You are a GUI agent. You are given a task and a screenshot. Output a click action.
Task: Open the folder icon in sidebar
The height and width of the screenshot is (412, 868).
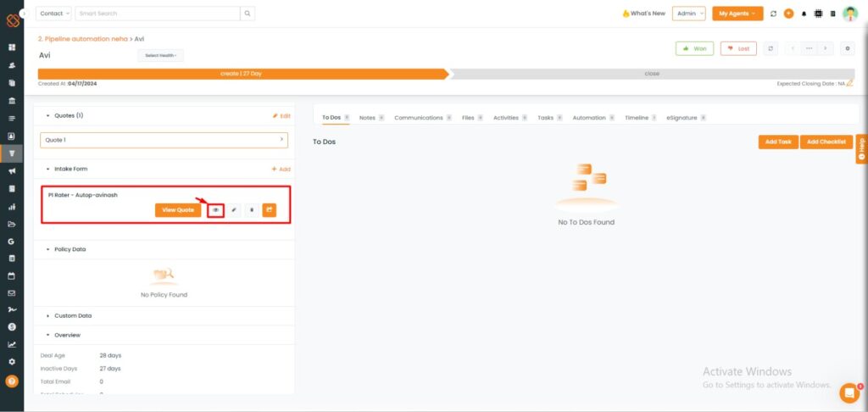click(x=12, y=225)
